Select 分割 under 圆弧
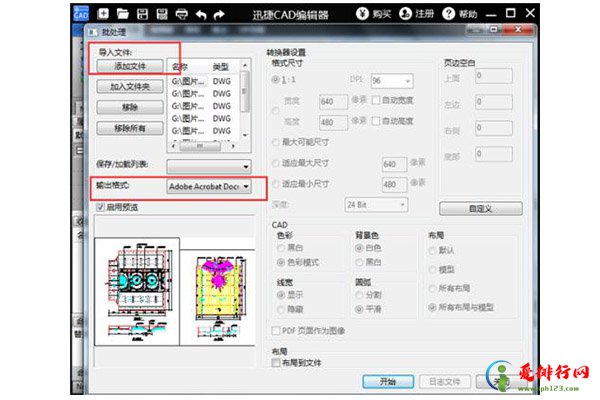The height and width of the screenshot is (400, 600). click(359, 295)
